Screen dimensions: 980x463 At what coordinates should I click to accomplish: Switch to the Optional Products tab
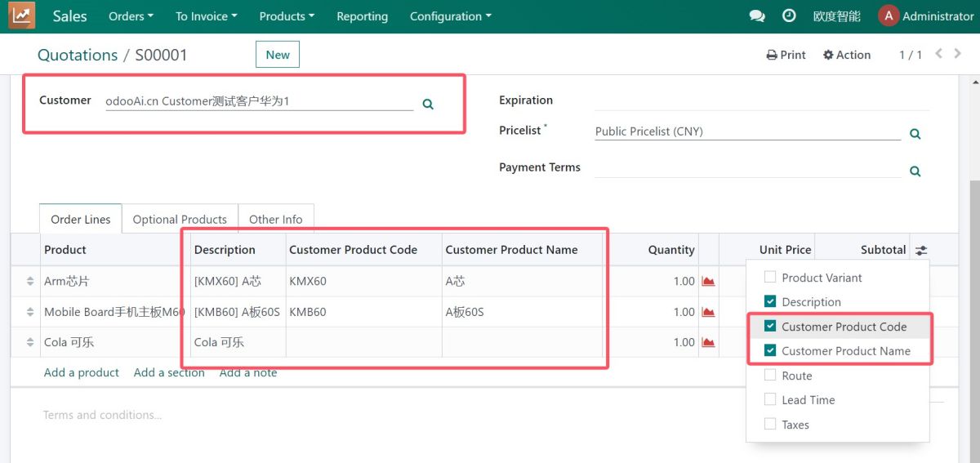180,220
